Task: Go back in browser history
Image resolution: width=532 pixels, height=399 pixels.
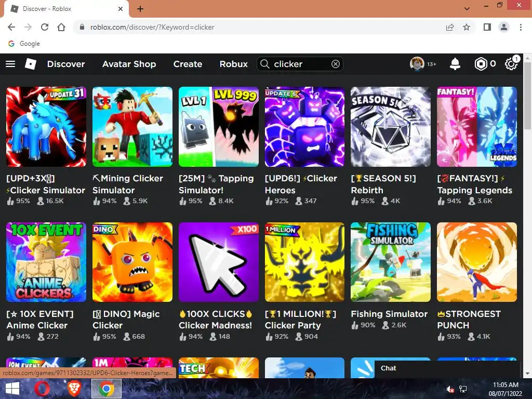Action: (x=11, y=27)
